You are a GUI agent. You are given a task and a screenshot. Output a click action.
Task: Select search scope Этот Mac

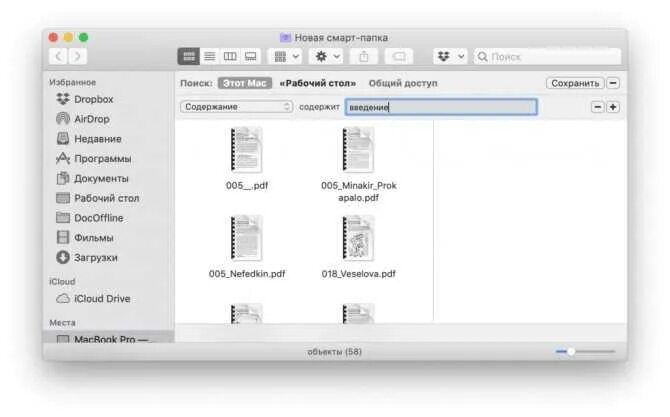[x=245, y=83]
